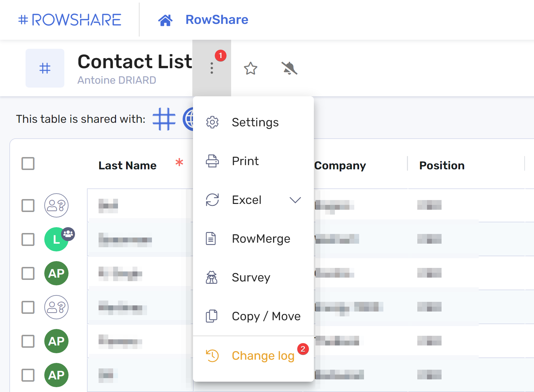Toggle the muted notifications bell
The height and width of the screenshot is (392, 534).
[x=289, y=68]
